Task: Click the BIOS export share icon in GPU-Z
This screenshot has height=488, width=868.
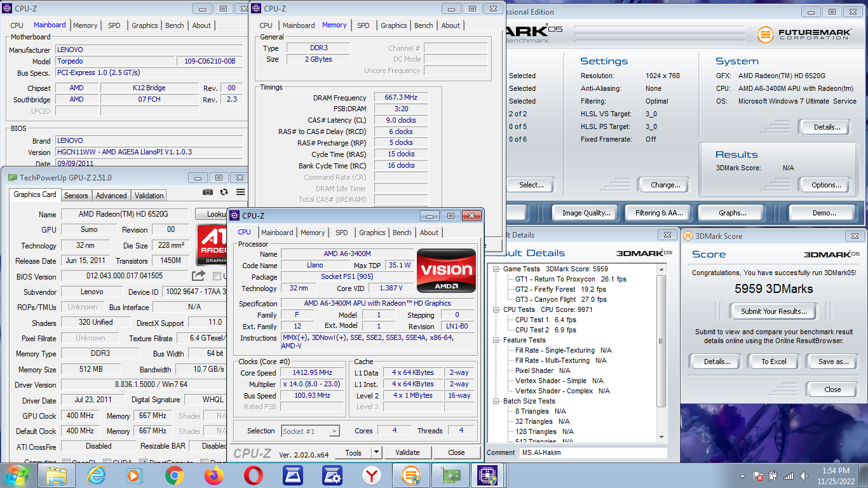Action: [x=198, y=275]
